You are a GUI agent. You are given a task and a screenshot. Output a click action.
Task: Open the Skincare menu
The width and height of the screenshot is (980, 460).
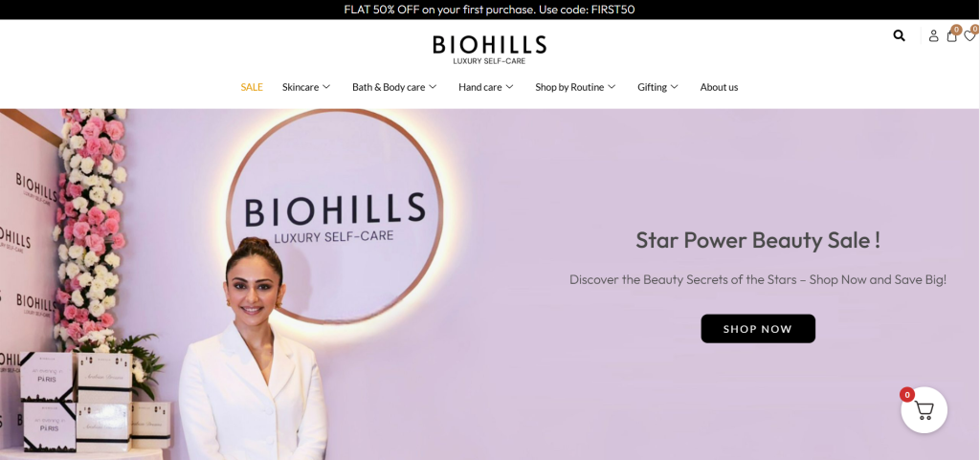point(301,87)
